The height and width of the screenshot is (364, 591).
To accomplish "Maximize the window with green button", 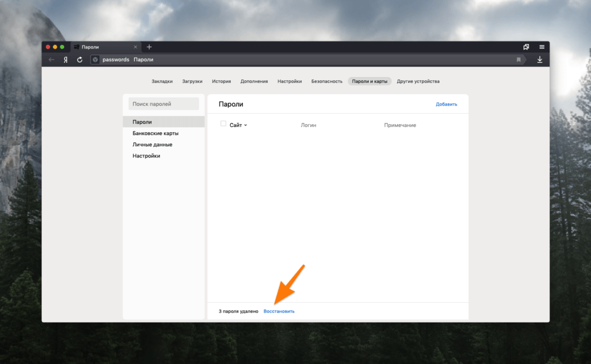I will (x=62, y=47).
